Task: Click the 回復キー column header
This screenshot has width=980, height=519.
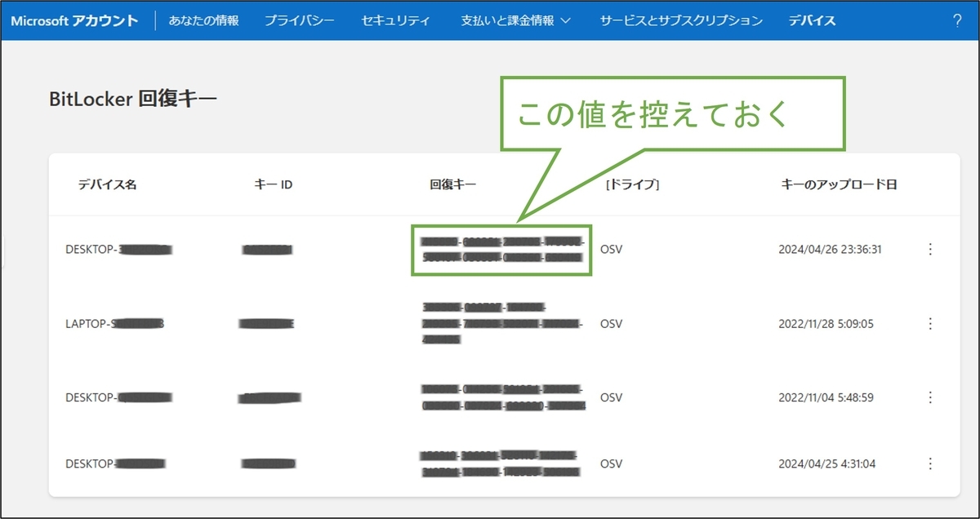Action: click(x=452, y=184)
